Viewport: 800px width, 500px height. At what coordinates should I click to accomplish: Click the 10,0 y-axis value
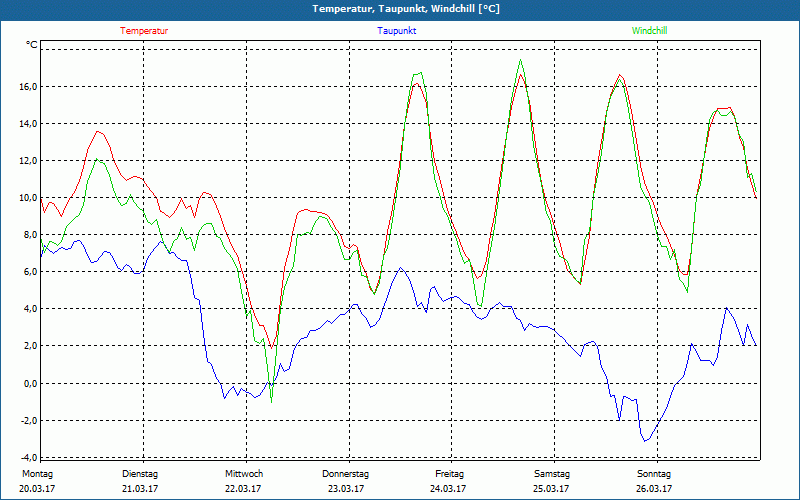point(29,198)
